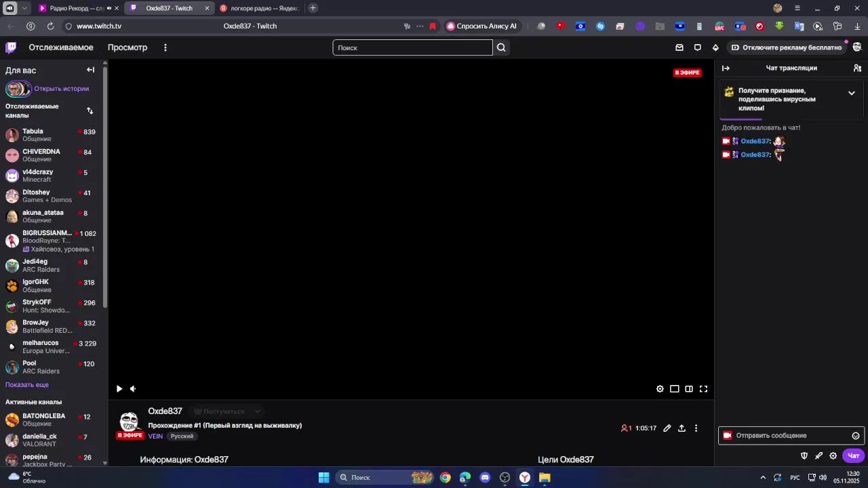Open Просмотр in the navigation bar
The width and height of the screenshot is (868, 488).
[127, 47]
